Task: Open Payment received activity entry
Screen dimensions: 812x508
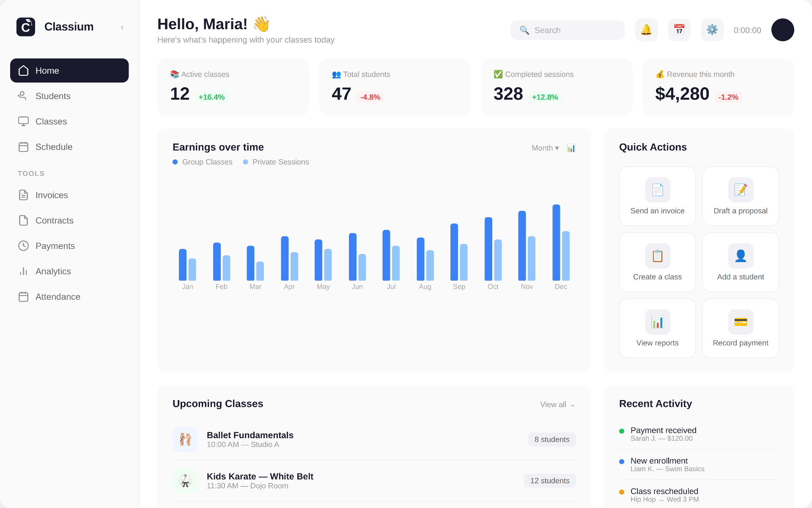Action: [x=699, y=434]
